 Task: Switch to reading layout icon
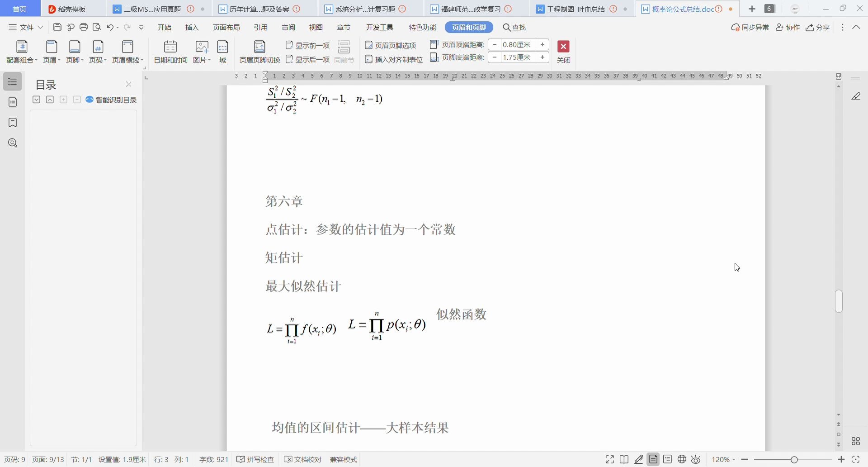624,460
